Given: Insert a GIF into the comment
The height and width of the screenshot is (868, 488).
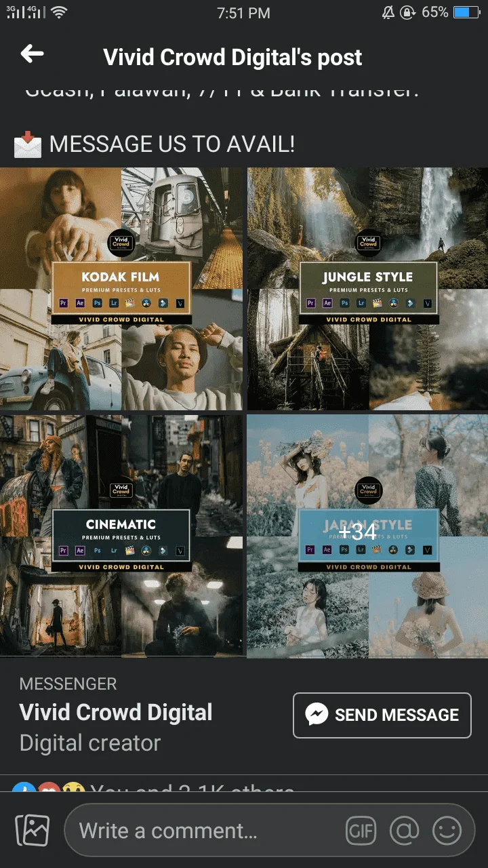Looking at the screenshot, I should (361, 831).
